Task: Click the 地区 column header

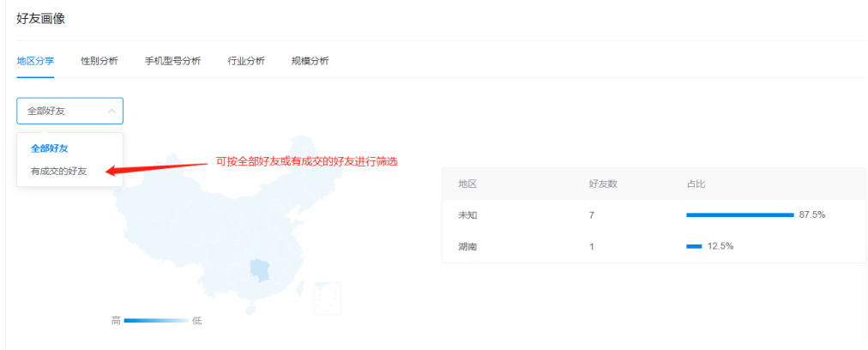Action: point(467,184)
